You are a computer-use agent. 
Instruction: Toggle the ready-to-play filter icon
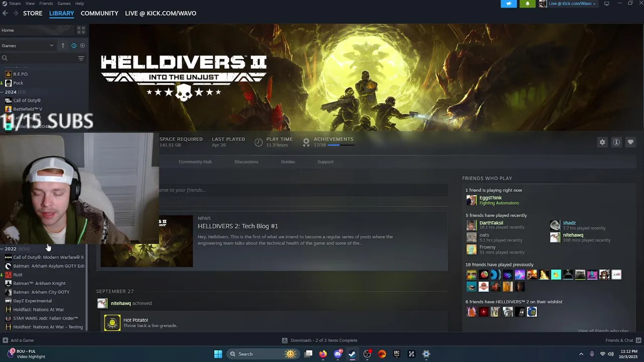[x=83, y=46]
